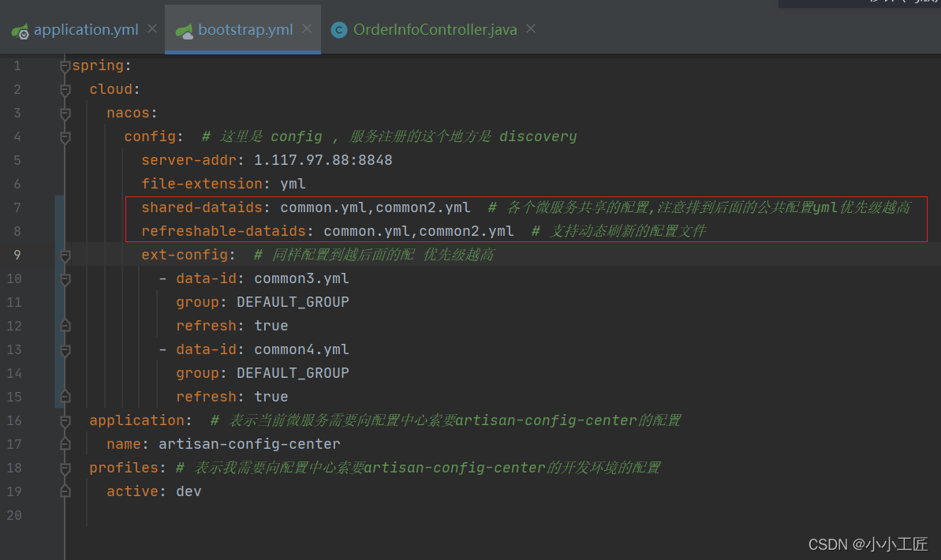This screenshot has height=560, width=941.
Task: Click the application.yml Spring file icon
Action: click(x=21, y=31)
